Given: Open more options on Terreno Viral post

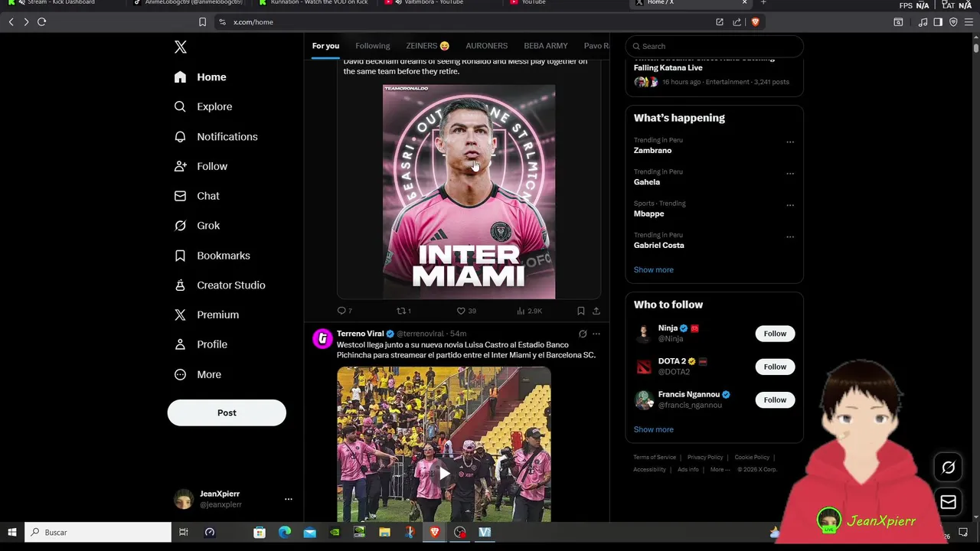Looking at the screenshot, I should point(596,334).
